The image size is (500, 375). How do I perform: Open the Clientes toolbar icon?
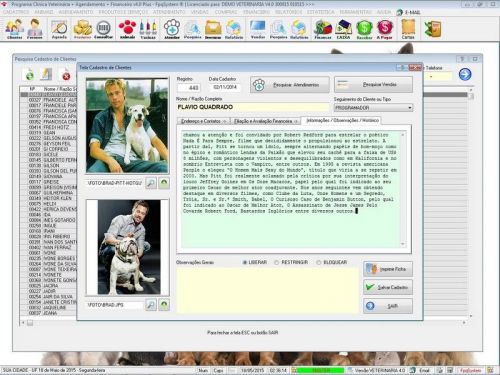(x=14, y=29)
